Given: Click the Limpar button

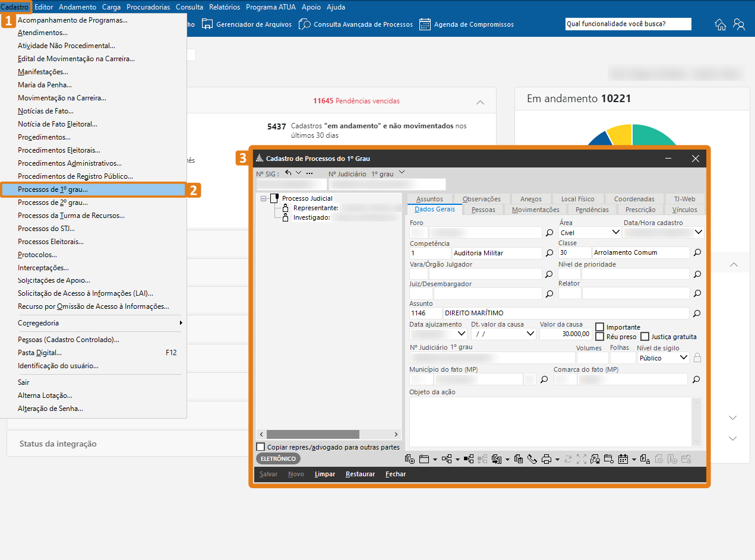Looking at the screenshot, I should click(x=325, y=474).
